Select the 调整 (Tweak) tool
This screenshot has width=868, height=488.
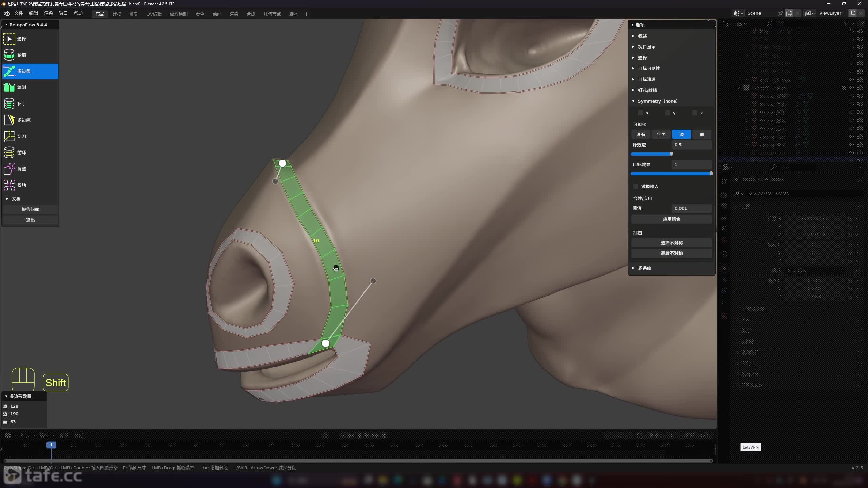[21, 169]
